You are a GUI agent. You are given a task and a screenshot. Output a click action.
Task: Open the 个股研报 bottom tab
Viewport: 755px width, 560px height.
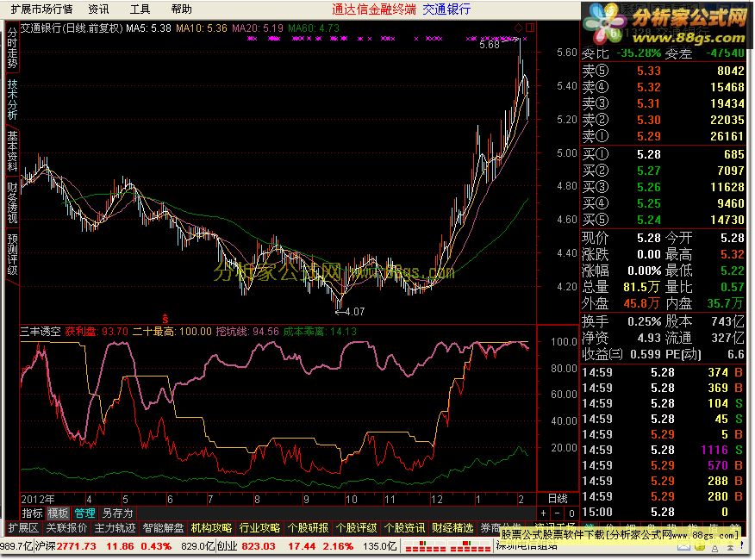[x=308, y=528]
